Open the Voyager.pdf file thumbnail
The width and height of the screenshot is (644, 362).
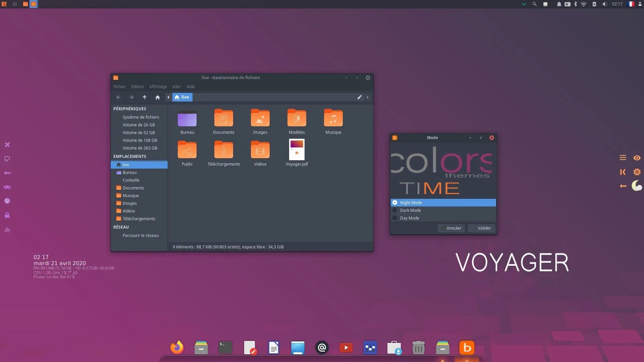(297, 150)
